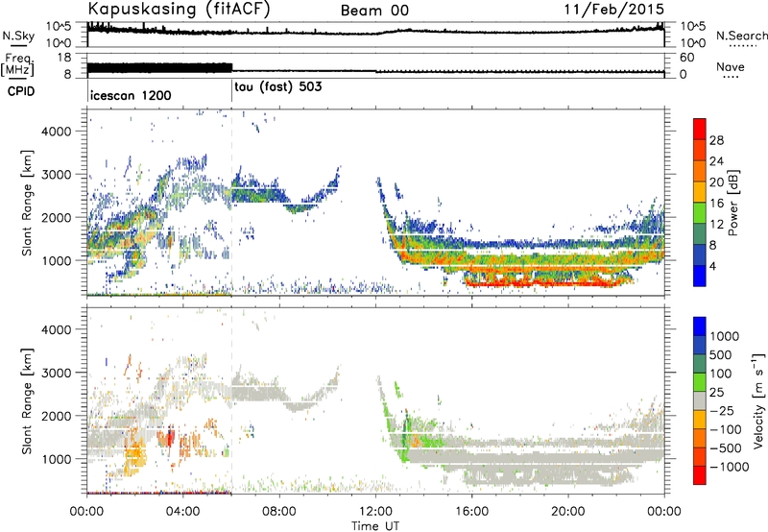Click the '60' Nave axis tick label
The image size is (768, 532).
(686, 58)
